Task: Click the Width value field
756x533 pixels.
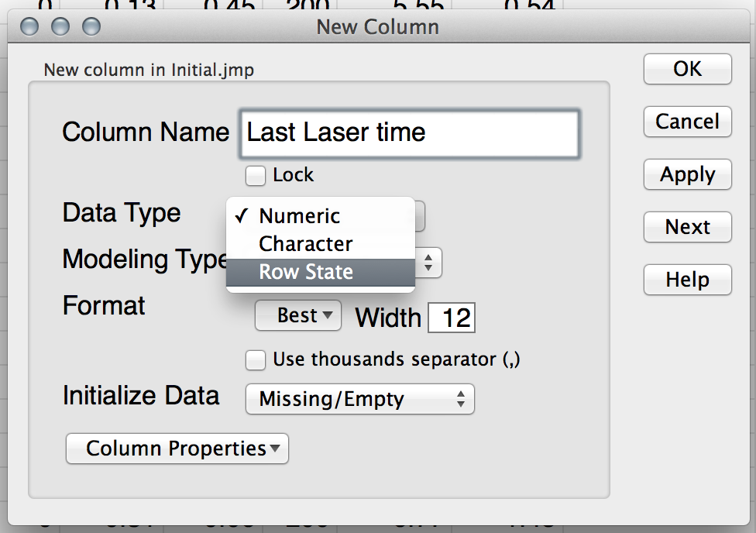Action: point(452,318)
